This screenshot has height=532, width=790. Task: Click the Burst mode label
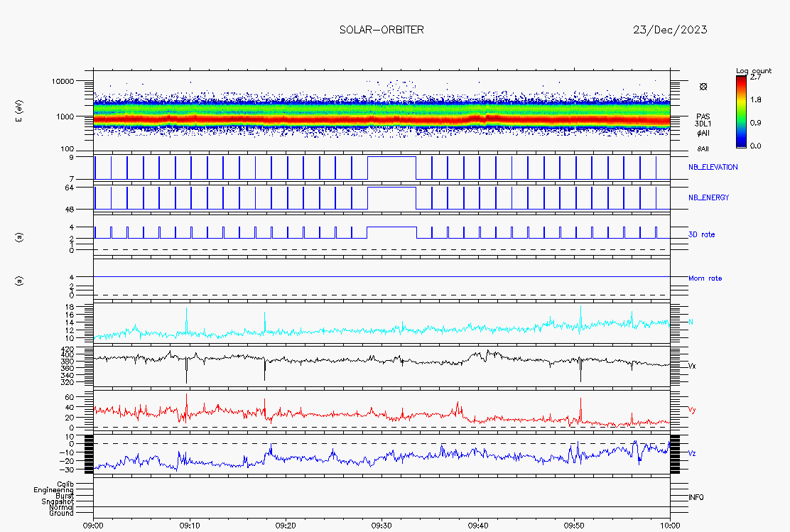[65, 496]
